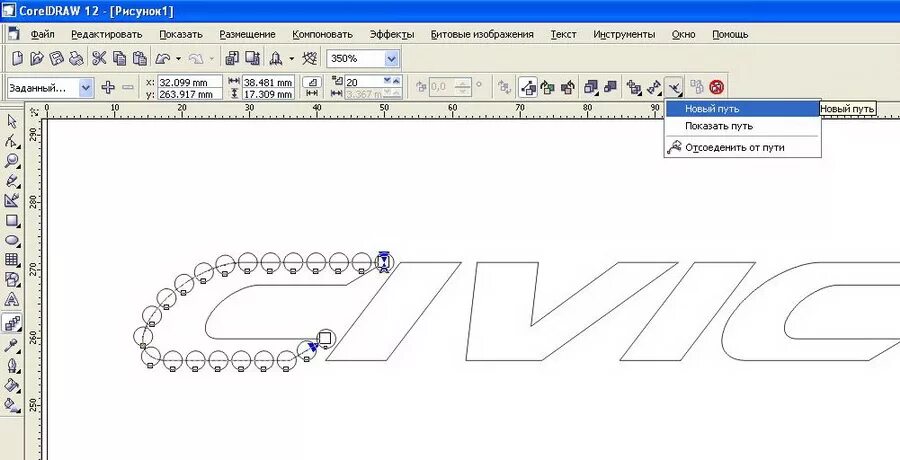Open the Файл menu
The height and width of the screenshot is (460, 900).
[42, 34]
